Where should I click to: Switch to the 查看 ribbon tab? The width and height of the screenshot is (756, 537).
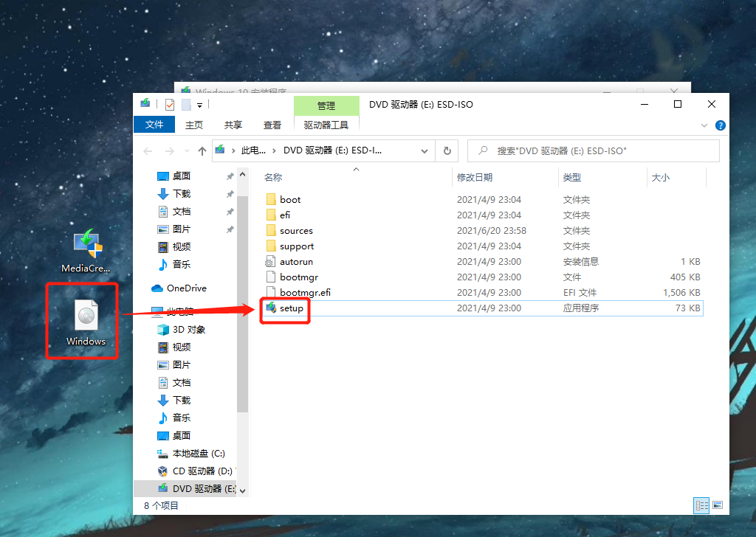click(x=272, y=125)
